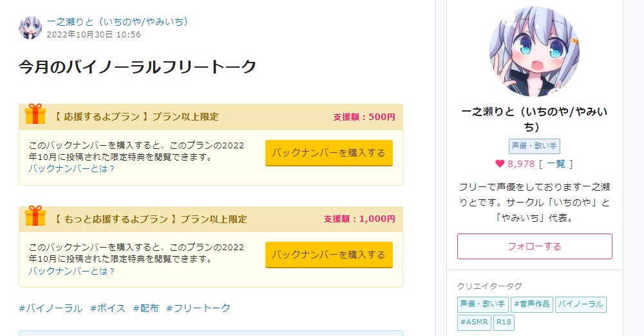Select the #配布 hashtag
The height and width of the screenshot is (336, 644).
click(x=146, y=308)
